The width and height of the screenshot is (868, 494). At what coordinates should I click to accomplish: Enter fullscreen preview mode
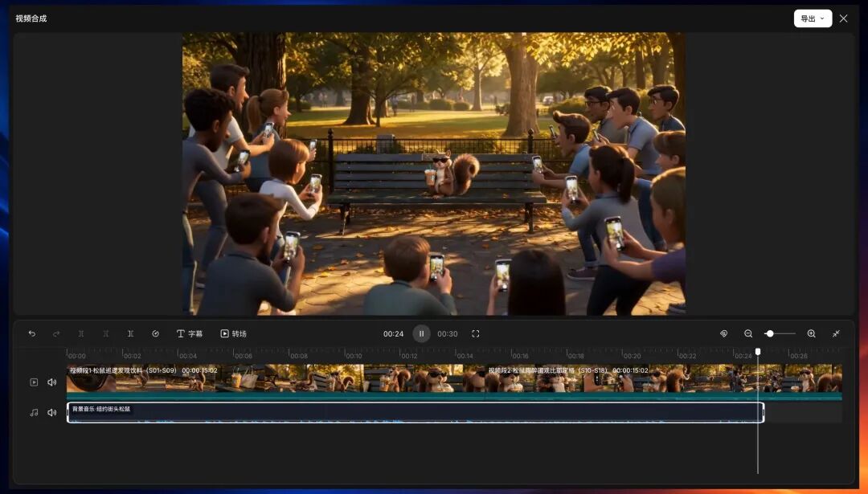(476, 333)
